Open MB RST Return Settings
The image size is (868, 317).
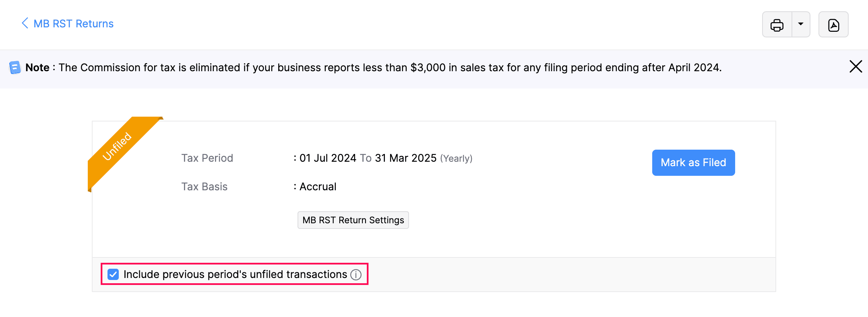(353, 220)
